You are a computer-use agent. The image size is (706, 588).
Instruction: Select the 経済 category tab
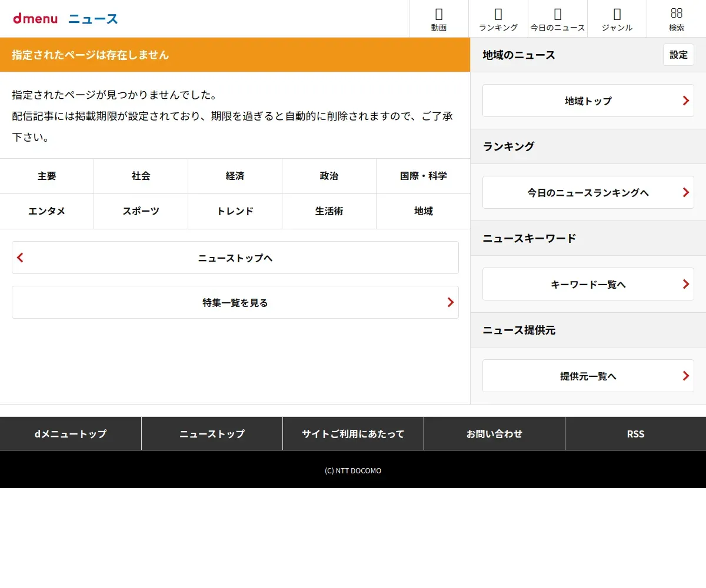click(x=235, y=176)
